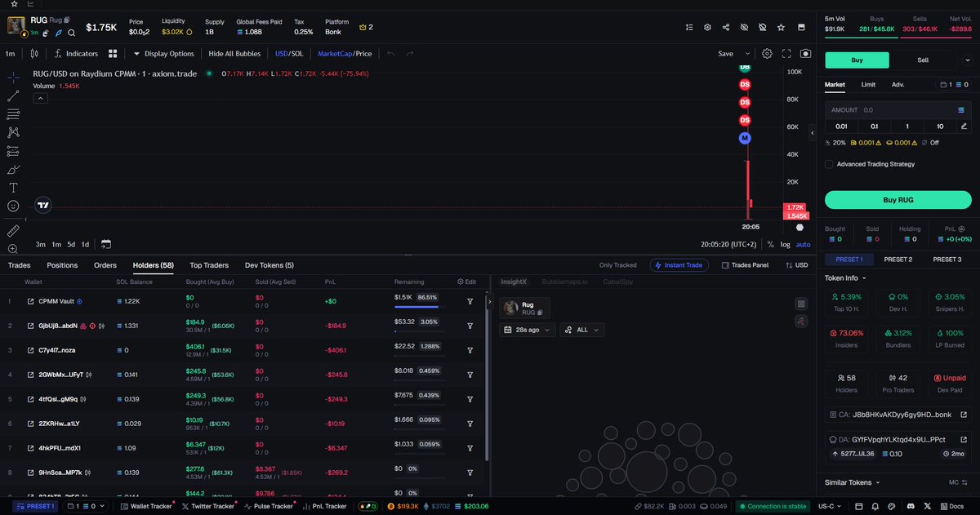Select PRESET 2 tab
Viewport: 980px width, 515px height.
tap(898, 260)
